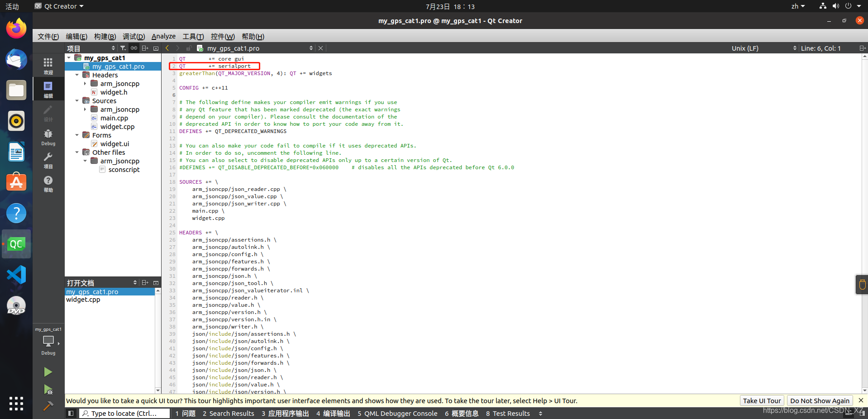Screen dimensions: 868x419
Task: Open the 调试(D) menu
Action: (x=134, y=36)
